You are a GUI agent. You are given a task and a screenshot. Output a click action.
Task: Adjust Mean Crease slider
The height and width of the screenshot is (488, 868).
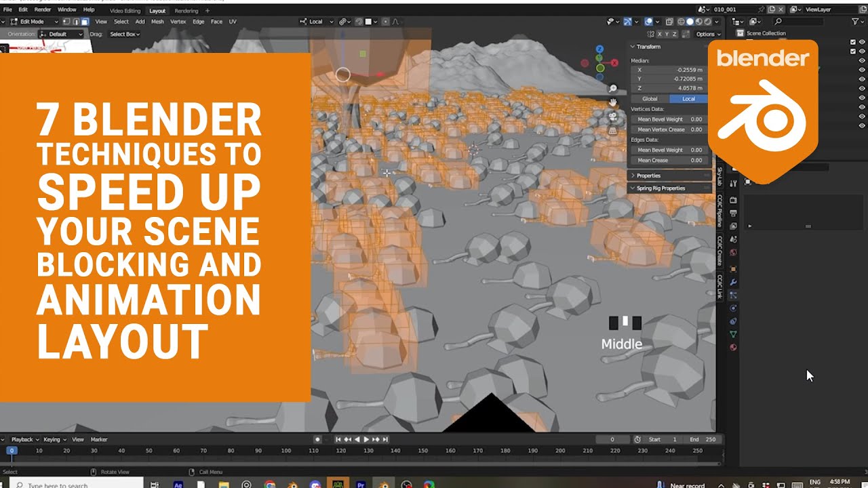669,161
